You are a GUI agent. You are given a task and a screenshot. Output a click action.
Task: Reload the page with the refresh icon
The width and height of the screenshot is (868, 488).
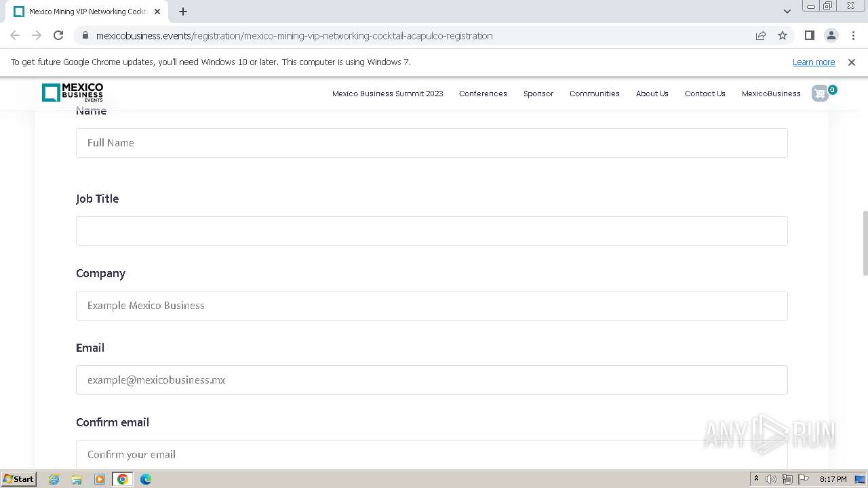tap(58, 35)
